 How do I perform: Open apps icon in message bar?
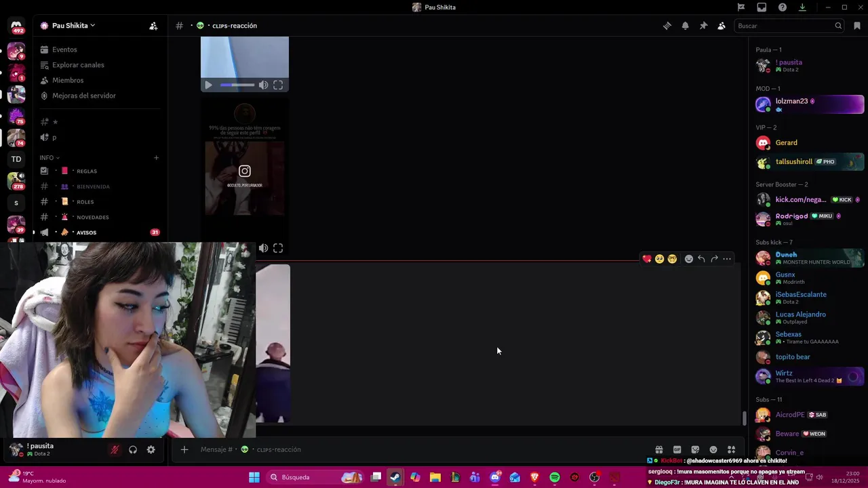coord(731,449)
